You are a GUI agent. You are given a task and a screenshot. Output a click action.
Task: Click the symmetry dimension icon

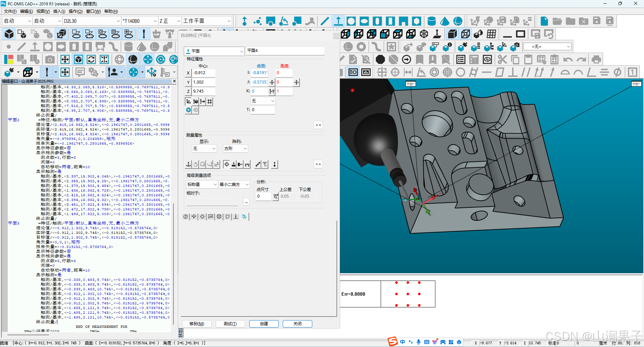pos(604,72)
